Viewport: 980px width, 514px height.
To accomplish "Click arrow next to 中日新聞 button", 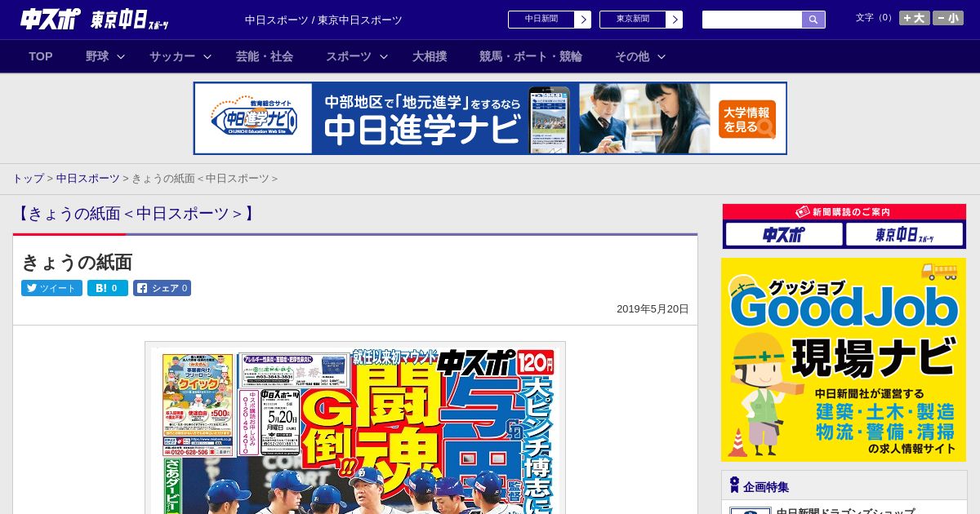I will tap(583, 20).
